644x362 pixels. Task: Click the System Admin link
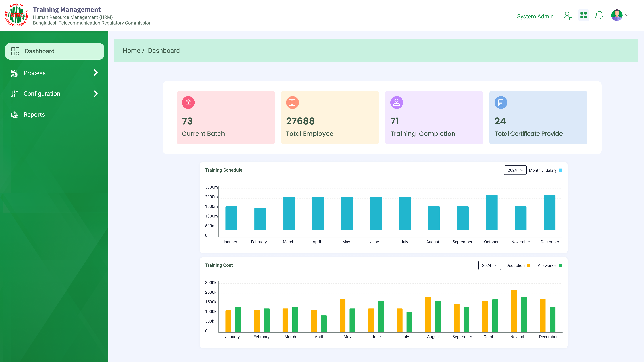(535, 16)
